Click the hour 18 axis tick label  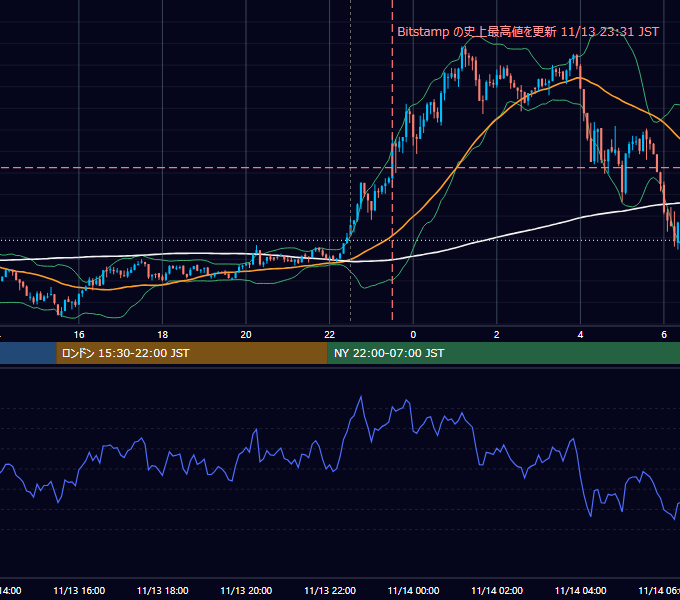point(163,335)
